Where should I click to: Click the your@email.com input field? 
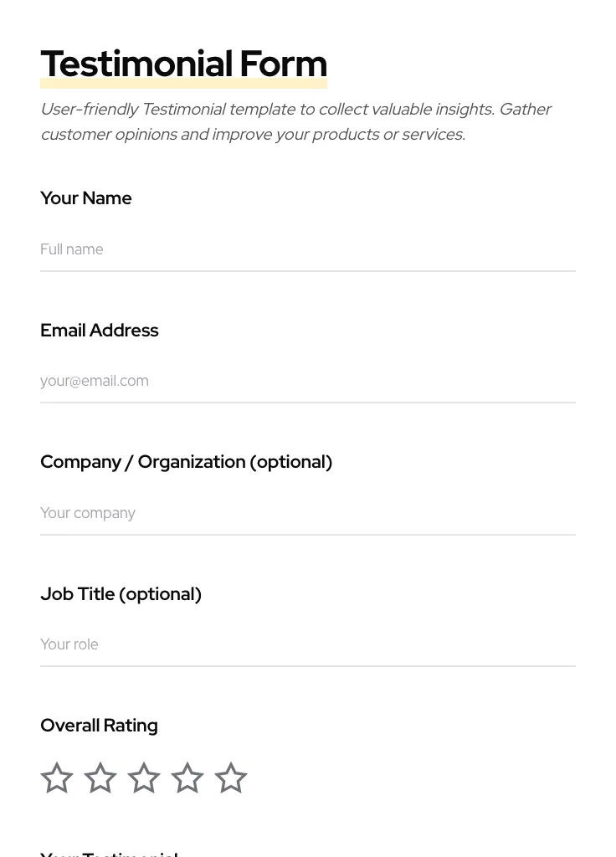(x=307, y=381)
